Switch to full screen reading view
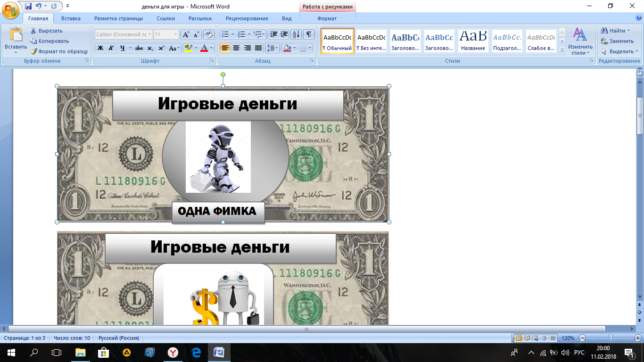The height and width of the screenshot is (362, 644). [527, 338]
